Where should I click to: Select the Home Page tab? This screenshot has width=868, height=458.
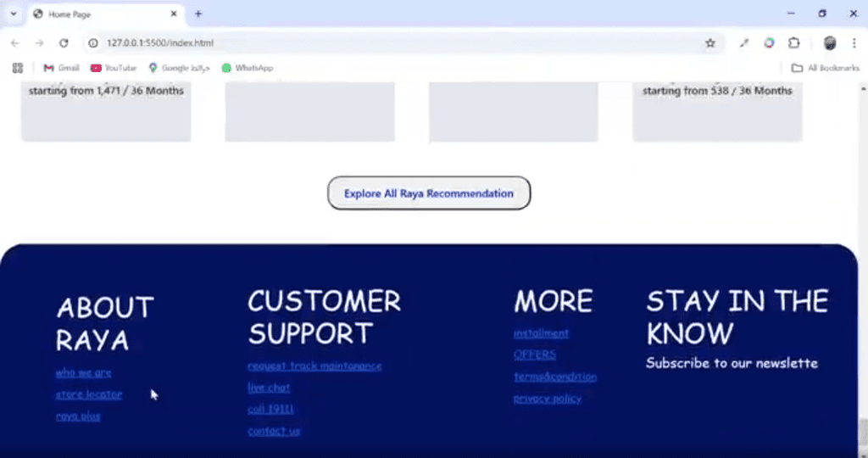[105, 14]
